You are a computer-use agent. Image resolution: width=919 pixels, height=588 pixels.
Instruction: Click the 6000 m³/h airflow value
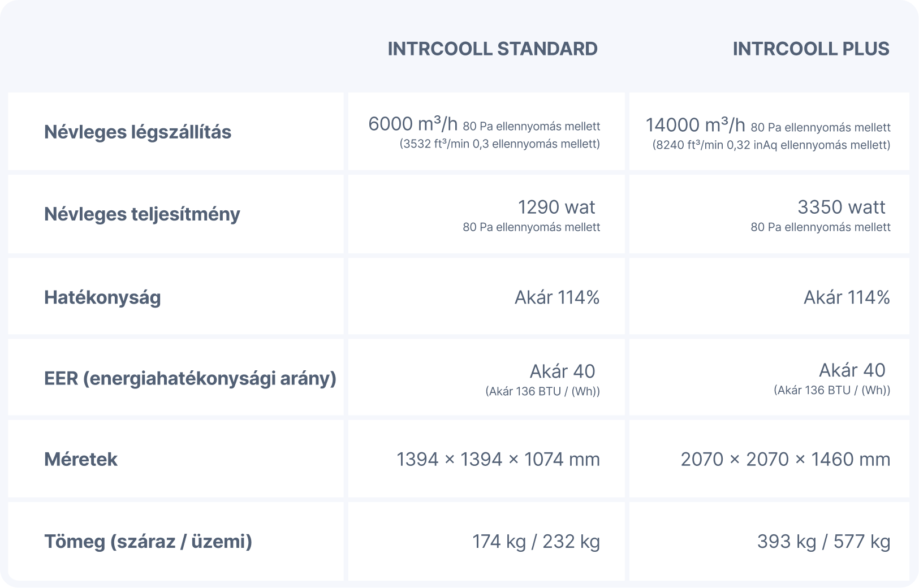pyautogui.click(x=413, y=124)
